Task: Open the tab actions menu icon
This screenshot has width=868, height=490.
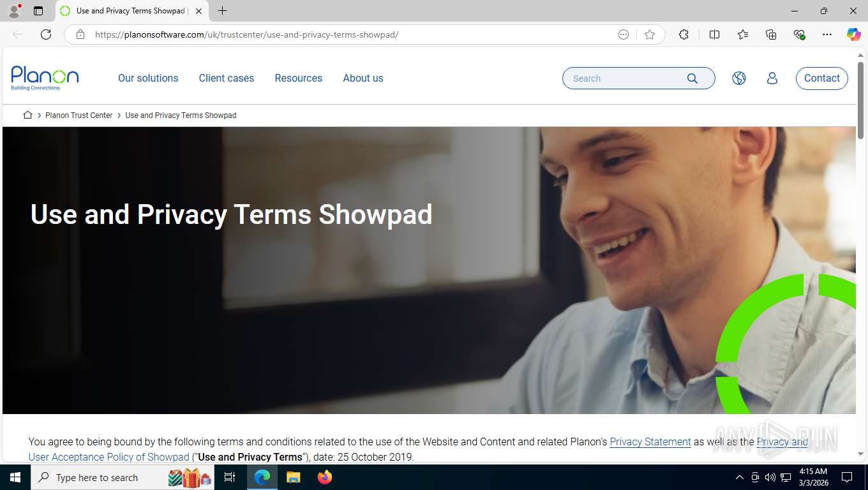Action: coord(38,11)
